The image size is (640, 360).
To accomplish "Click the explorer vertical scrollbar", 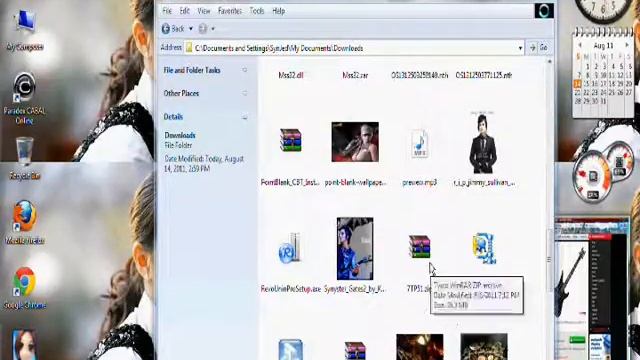I will [549, 259].
